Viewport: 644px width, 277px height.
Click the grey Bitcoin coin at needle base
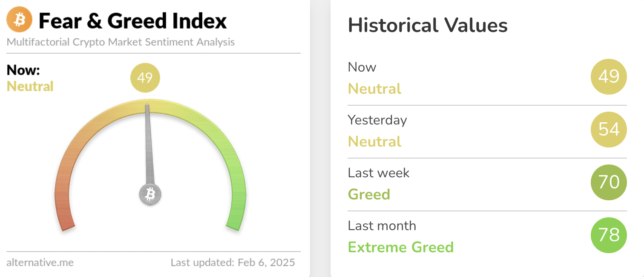point(150,195)
